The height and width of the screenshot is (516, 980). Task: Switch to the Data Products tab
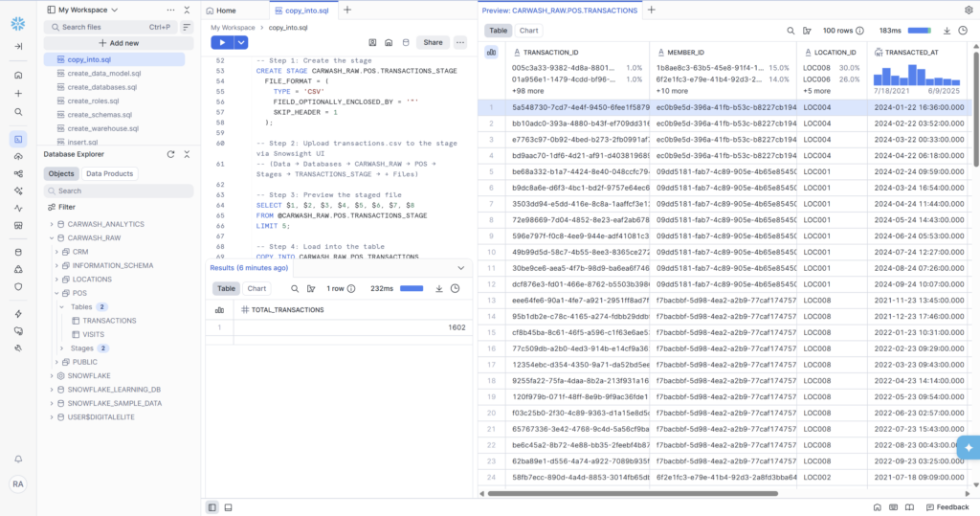point(110,174)
